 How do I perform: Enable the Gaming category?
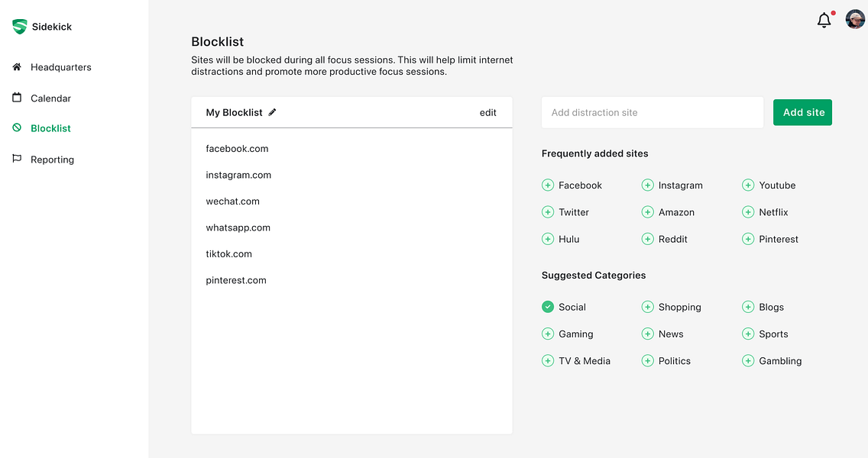click(x=548, y=334)
